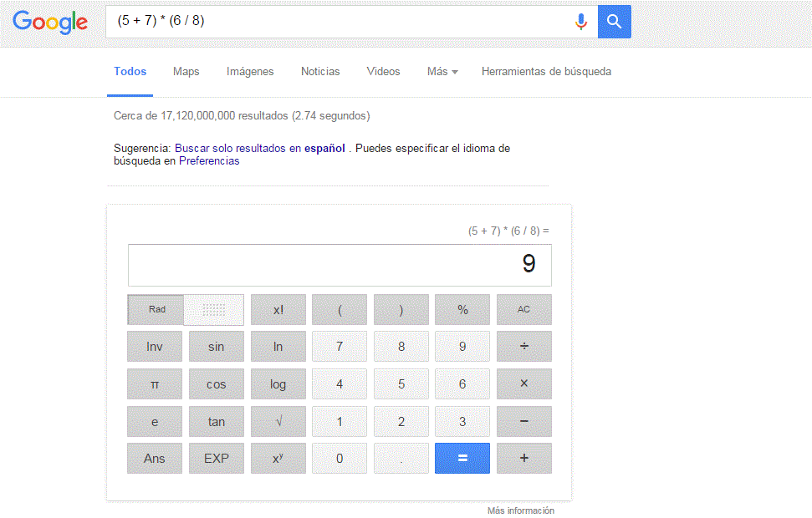The height and width of the screenshot is (518, 812).
Task: Open the Preferencias link
Action: [209, 161]
